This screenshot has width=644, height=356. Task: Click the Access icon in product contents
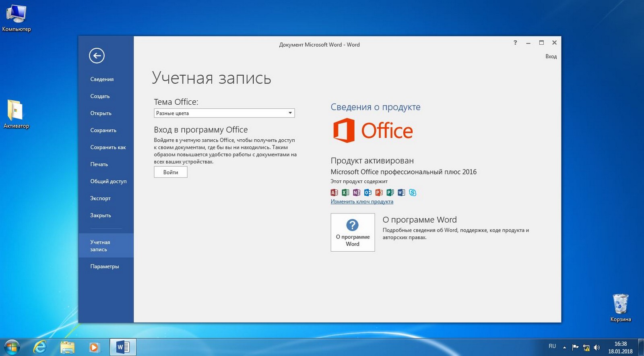(334, 192)
